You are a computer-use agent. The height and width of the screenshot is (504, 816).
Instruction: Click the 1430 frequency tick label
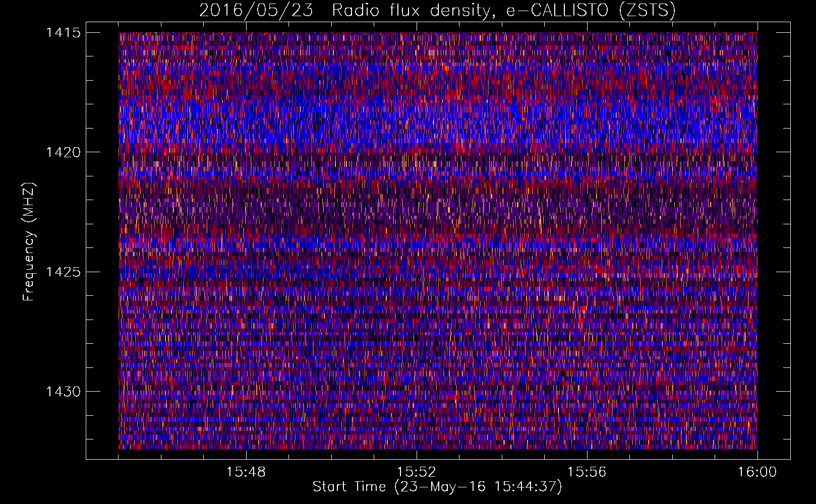click(x=64, y=392)
